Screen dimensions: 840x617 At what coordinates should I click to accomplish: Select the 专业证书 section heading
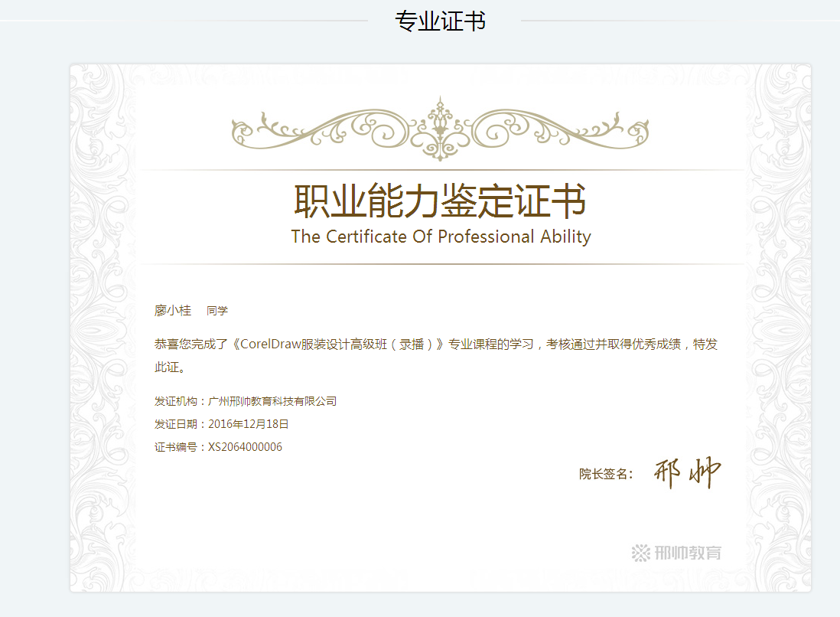440,21
